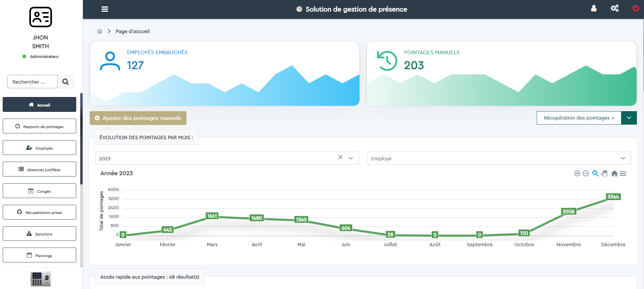Activate the chart panning hand tool
Image resolution: width=644 pixels, height=289 pixels.
605,173
